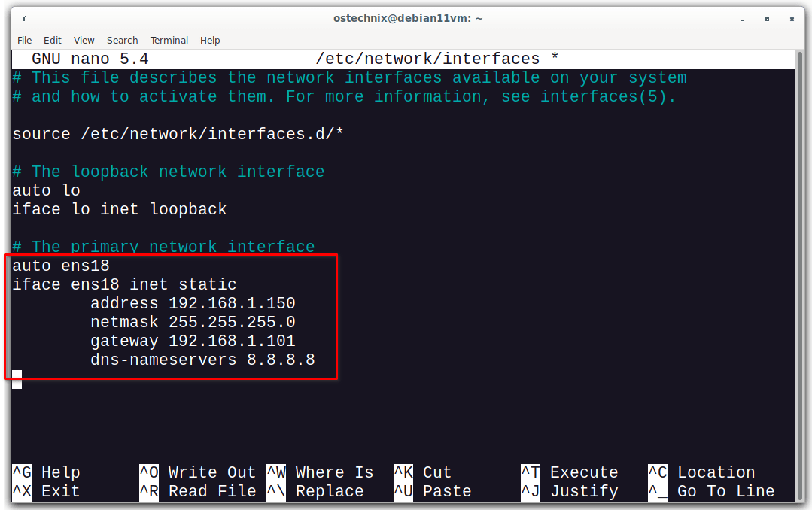Open the View menu
Screen dimensions: 812x510
pyautogui.click(x=84, y=41)
